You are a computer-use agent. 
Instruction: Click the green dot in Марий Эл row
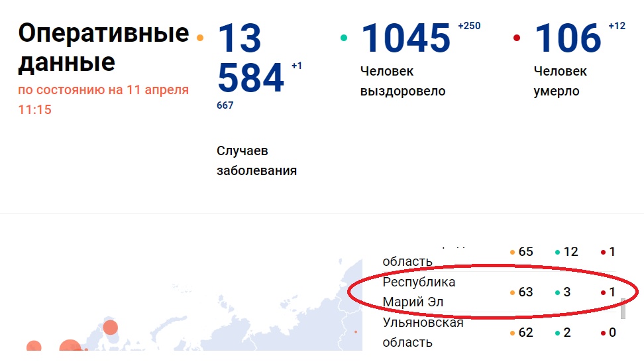pos(557,292)
